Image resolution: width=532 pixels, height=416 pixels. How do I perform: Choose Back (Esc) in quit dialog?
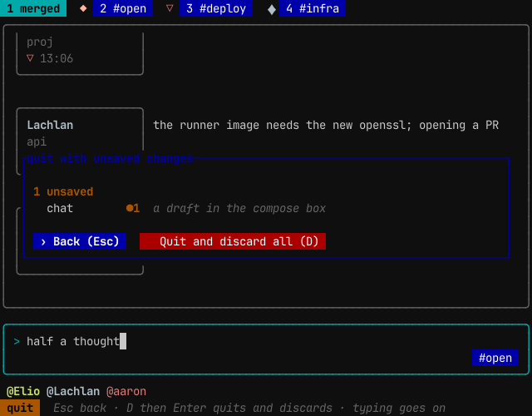click(80, 241)
